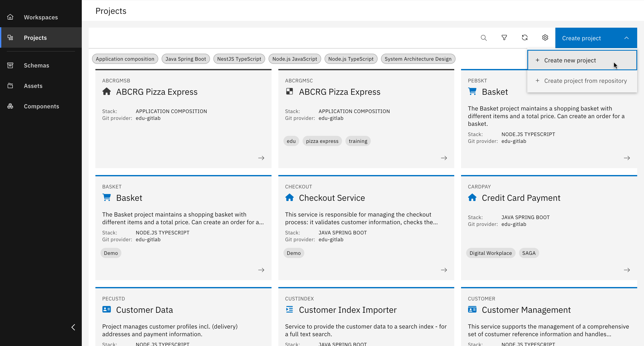644x346 pixels.
Task: Collapse the Create project dropdown chevron
Action: tap(627, 38)
